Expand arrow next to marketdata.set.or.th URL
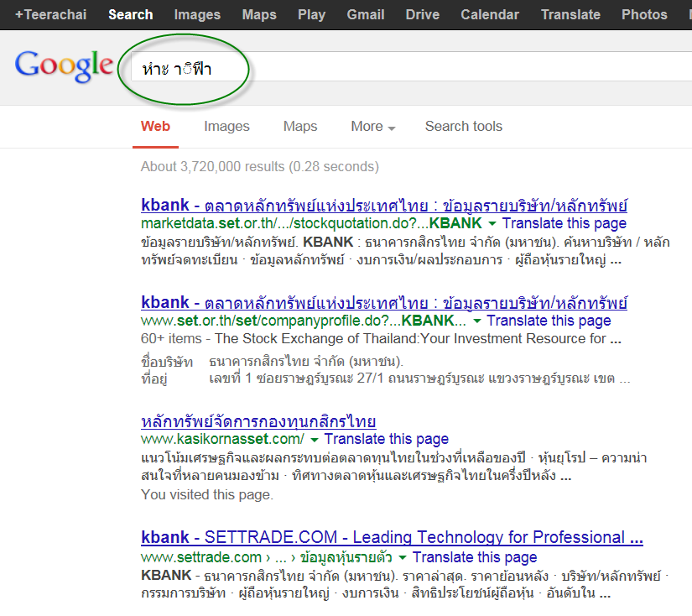Viewport: 692px width, 616px height. 492,224
